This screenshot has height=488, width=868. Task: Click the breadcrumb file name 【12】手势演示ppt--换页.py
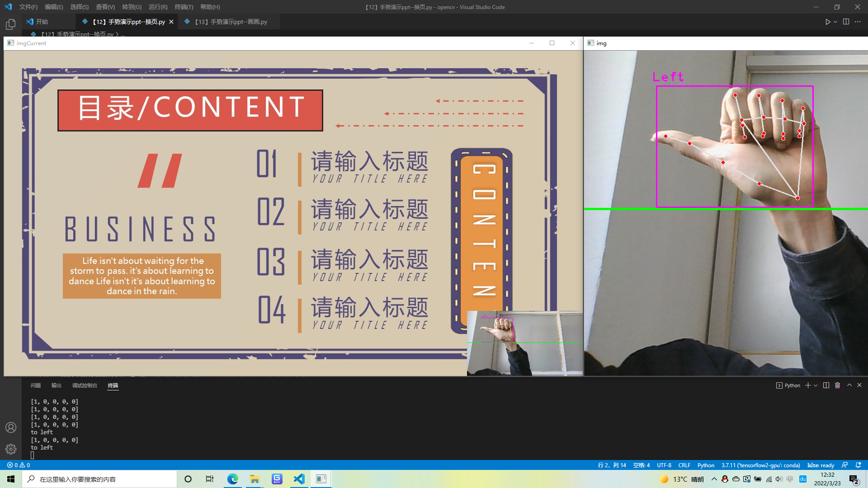pos(77,34)
